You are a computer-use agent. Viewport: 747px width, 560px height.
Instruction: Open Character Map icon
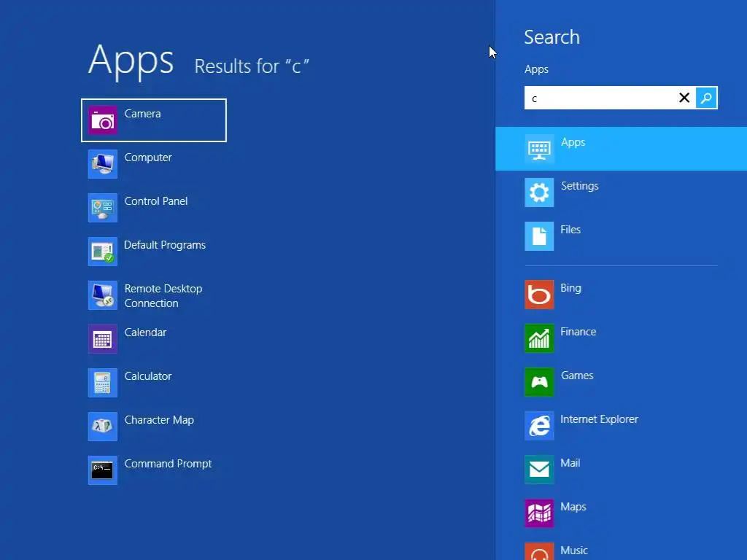(102, 427)
